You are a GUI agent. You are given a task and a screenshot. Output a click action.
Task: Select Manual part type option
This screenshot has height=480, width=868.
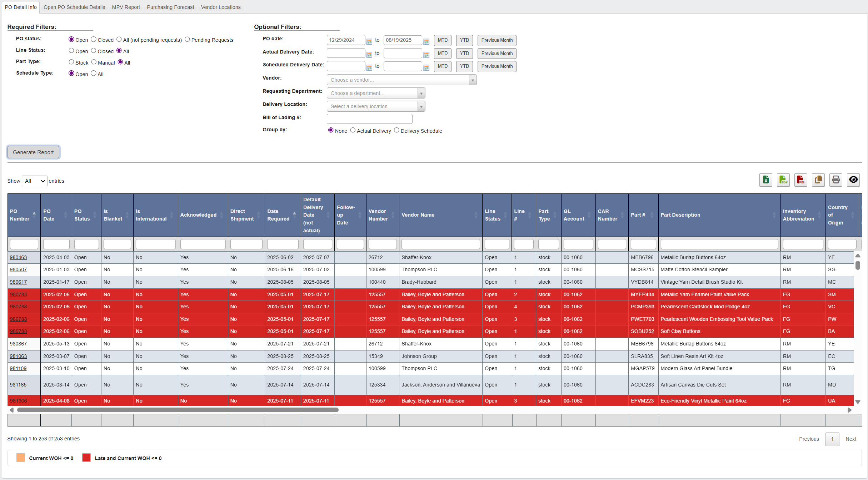point(94,62)
